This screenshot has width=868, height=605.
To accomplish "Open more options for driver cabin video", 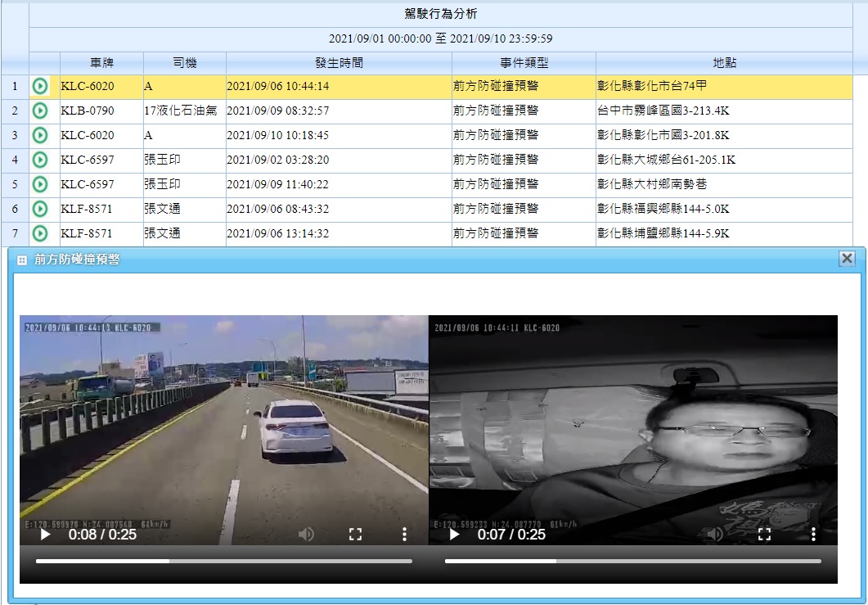I will pos(813,534).
